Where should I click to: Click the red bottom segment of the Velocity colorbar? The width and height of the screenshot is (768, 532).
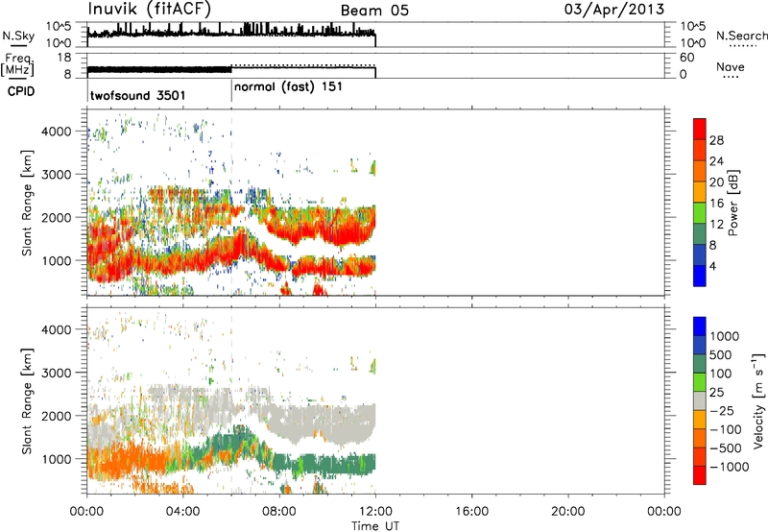click(700, 475)
